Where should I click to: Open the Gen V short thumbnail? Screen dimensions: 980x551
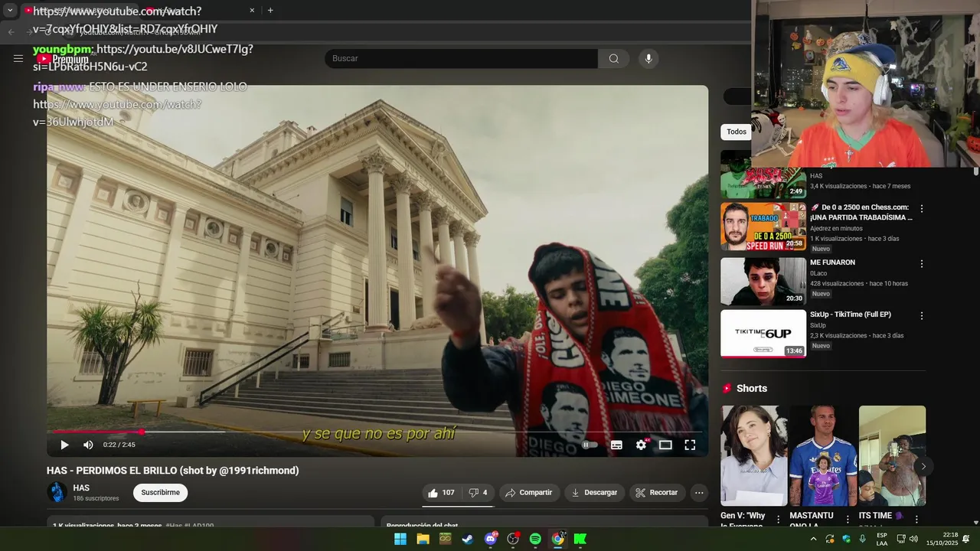point(754,455)
